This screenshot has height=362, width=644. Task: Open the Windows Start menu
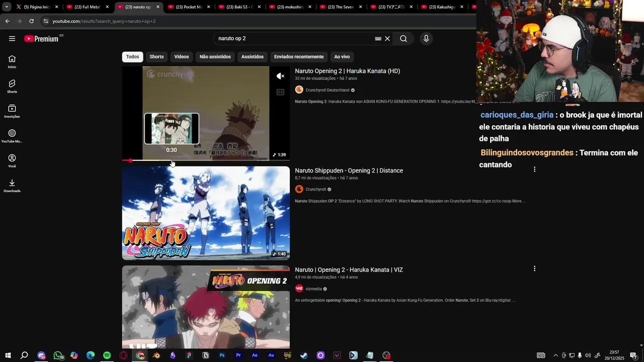click(x=8, y=355)
